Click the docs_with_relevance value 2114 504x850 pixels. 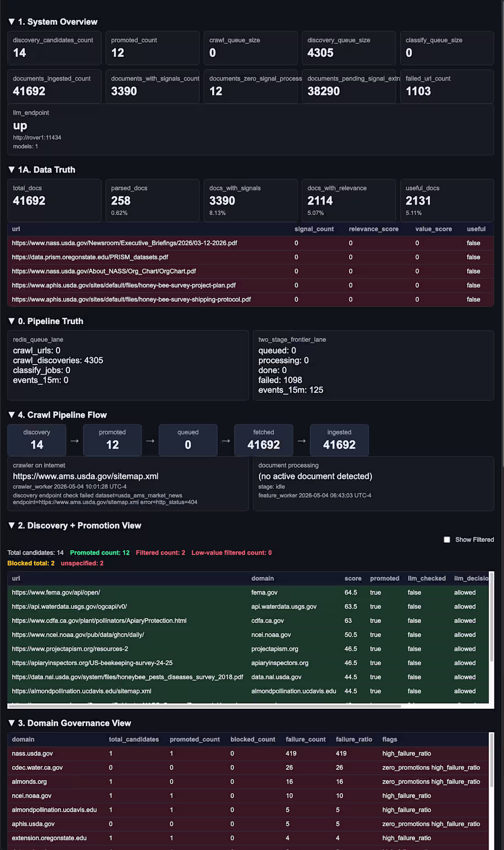click(320, 201)
